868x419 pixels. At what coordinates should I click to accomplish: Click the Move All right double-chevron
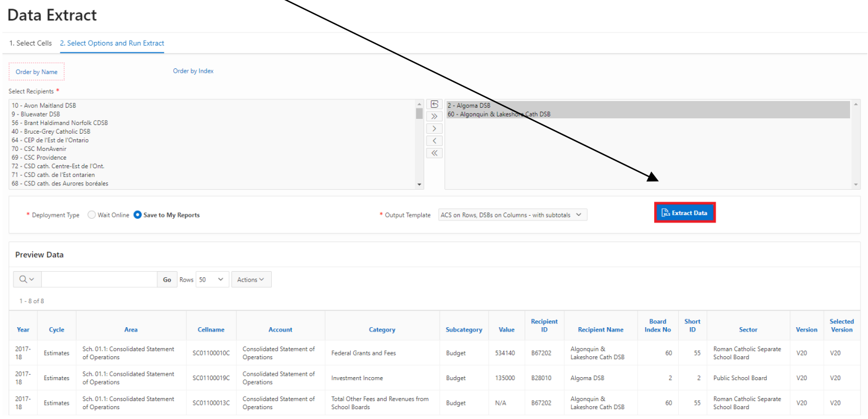434,116
